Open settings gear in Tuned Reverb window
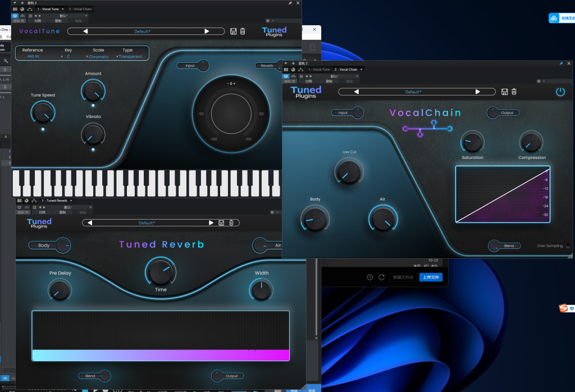Viewport: 575px width, 392px height. [x=272, y=212]
